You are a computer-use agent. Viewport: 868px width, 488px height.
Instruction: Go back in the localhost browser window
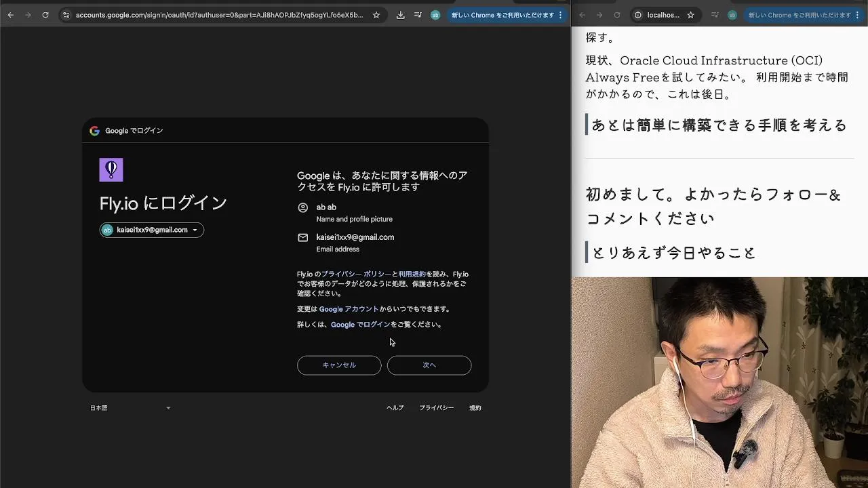coord(582,15)
